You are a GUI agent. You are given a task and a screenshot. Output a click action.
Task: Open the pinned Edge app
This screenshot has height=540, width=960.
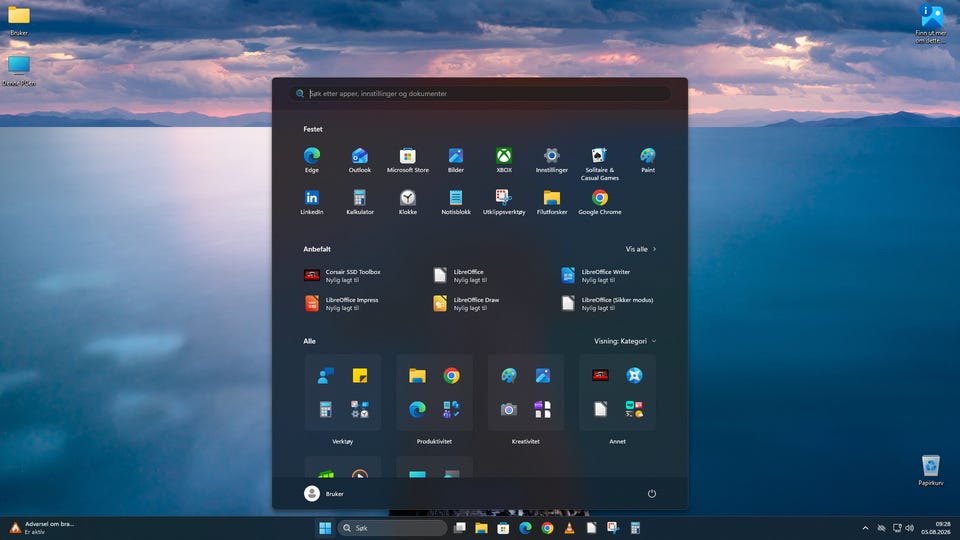(312, 160)
